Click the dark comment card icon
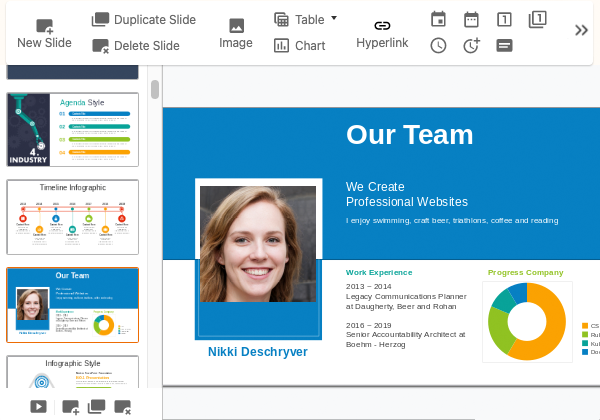The height and width of the screenshot is (420, 600). (504, 45)
